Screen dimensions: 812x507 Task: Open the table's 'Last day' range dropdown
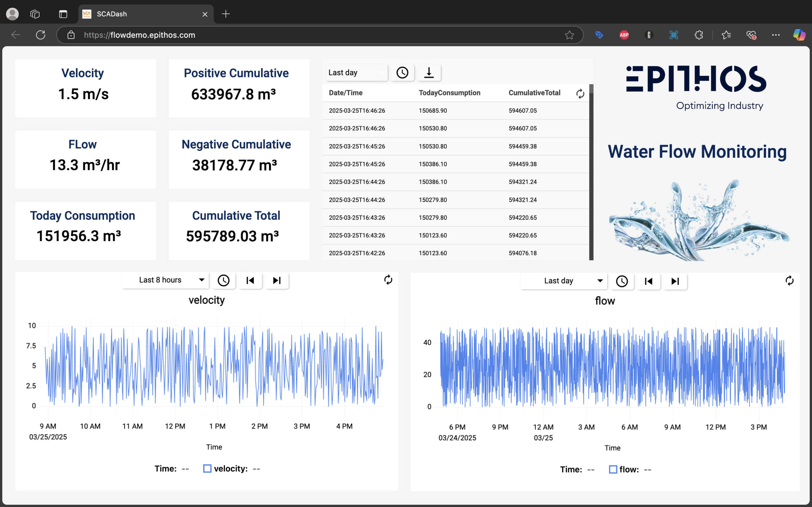pos(356,73)
